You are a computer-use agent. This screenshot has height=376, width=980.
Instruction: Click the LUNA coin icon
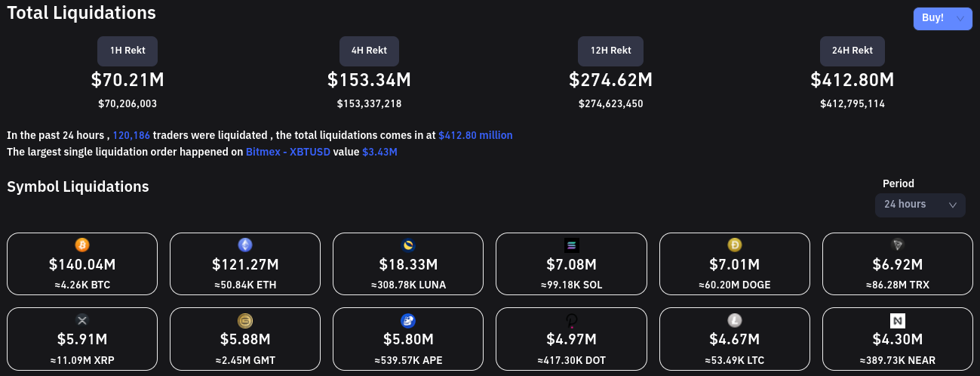click(408, 245)
